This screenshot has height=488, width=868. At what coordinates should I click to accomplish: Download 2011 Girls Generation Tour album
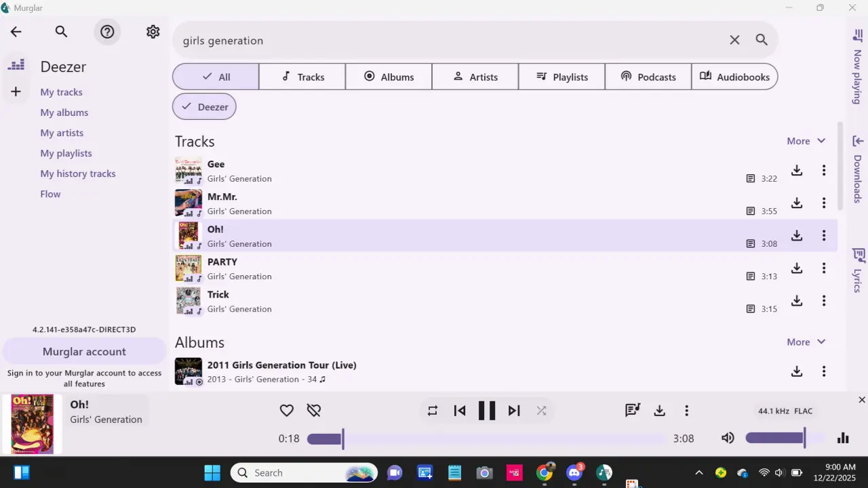[x=797, y=371]
